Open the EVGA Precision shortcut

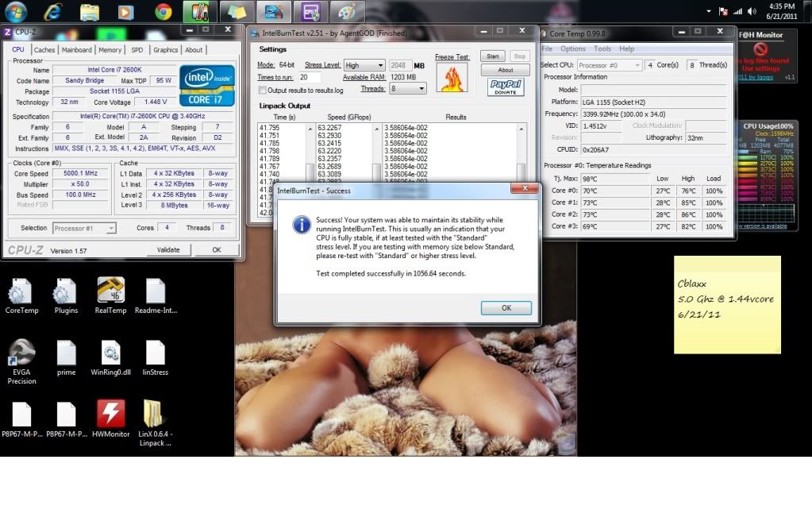(21, 353)
